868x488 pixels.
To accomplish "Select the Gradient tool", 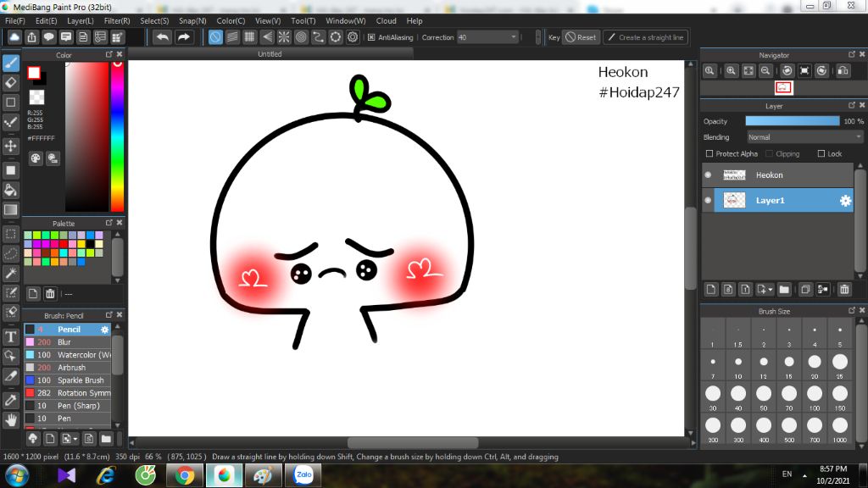I will coord(10,210).
